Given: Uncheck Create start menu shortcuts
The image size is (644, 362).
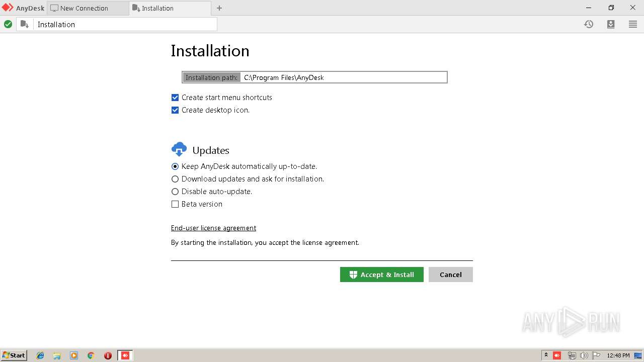Looking at the screenshot, I should click(x=175, y=98).
